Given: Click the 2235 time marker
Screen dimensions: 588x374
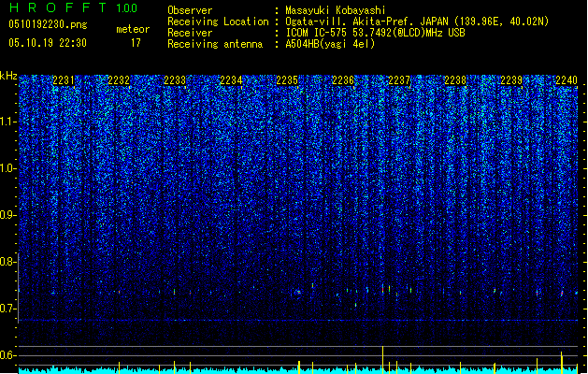Looking at the screenshot, I should tap(287, 80).
